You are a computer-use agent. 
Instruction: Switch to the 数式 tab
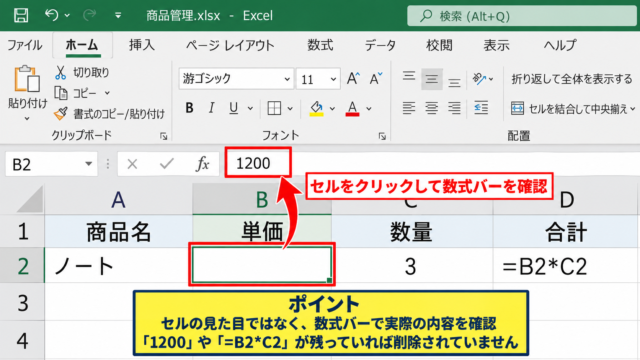[320, 44]
